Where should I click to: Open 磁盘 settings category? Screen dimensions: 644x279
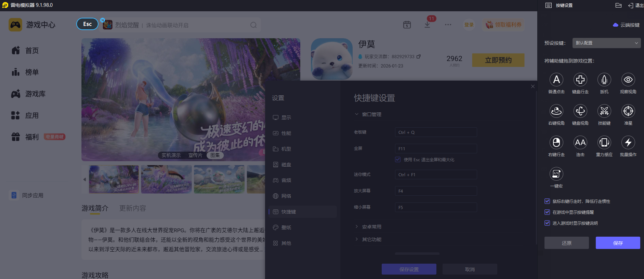pos(303,165)
